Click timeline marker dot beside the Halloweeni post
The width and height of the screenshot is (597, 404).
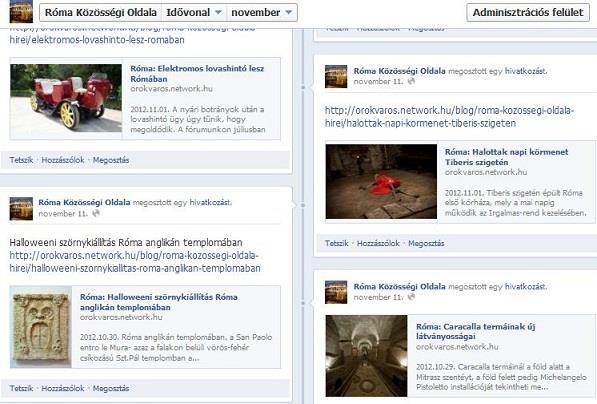pyautogui.click(x=303, y=205)
